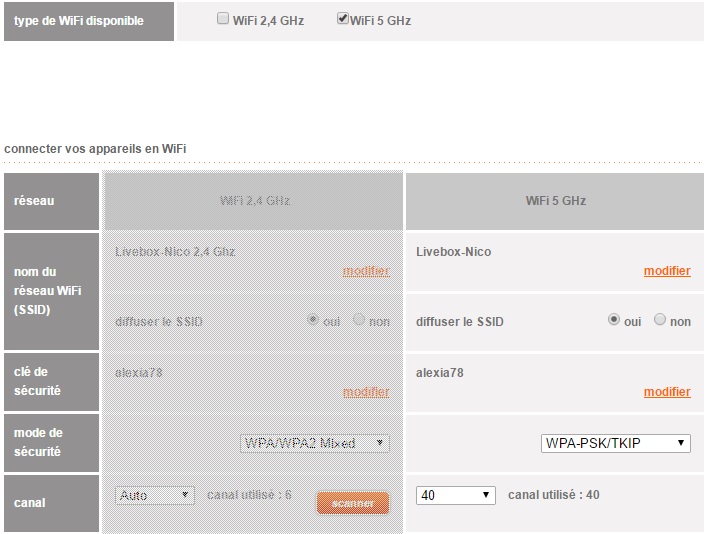710x534 pixels.
Task: Open the WPA/WPA2 Mixed security mode dropdown
Action: click(315, 443)
